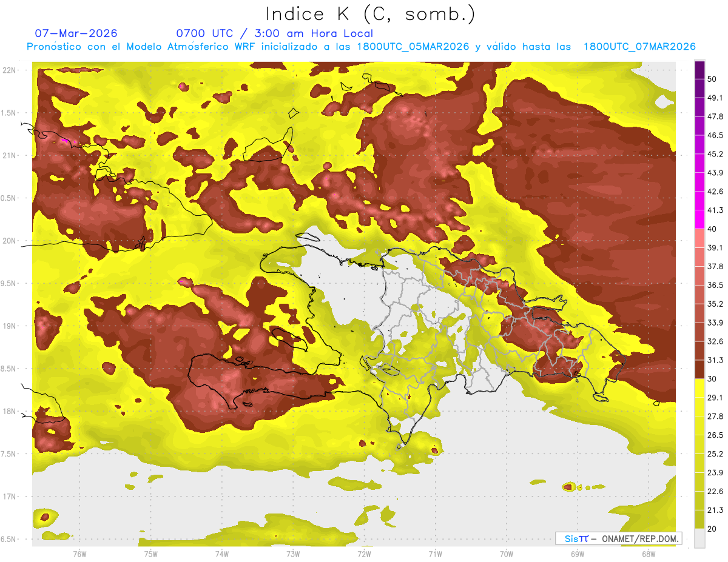
Task: Click the colorbar value "36.5"
Action: (715, 285)
